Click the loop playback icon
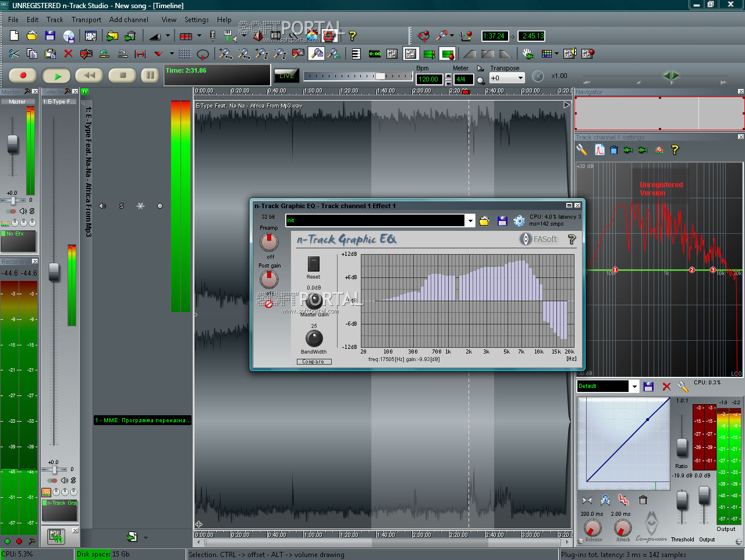This screenshot has height=560, width=745. click(x=203, y=54)
